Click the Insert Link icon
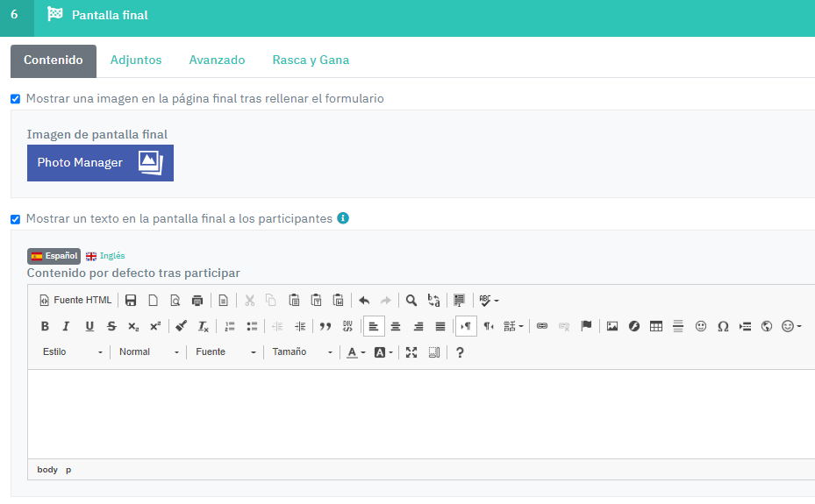Image resolution: width=815 pixels, height=504 pixels. tap(542, 326)
